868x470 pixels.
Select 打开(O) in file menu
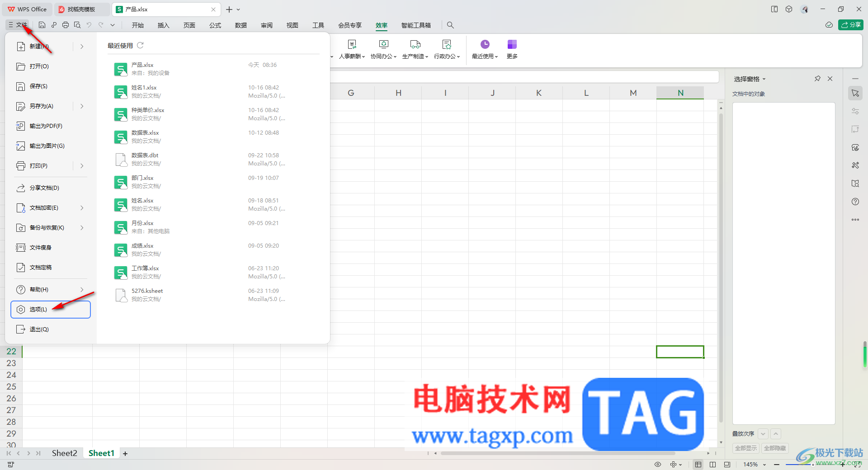(51, 66)
